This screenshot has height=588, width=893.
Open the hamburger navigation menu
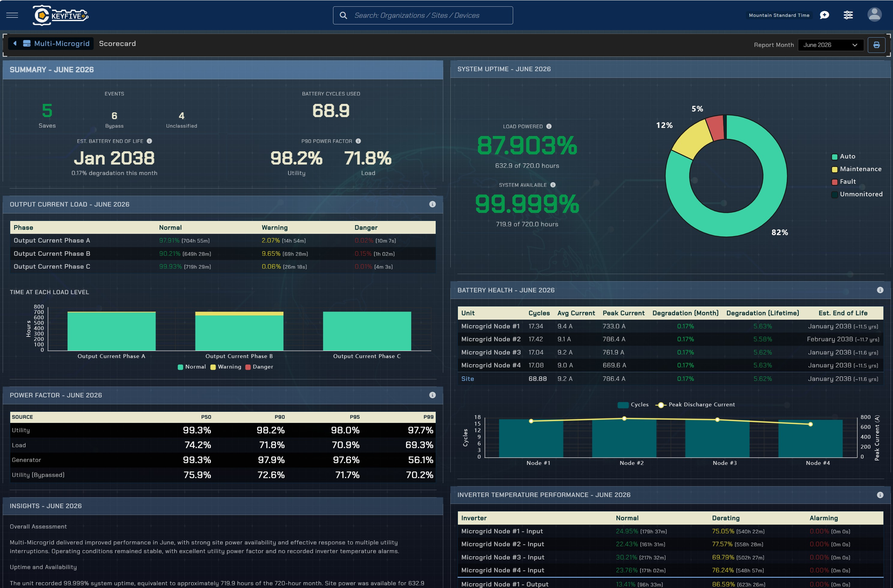(12, 15)
